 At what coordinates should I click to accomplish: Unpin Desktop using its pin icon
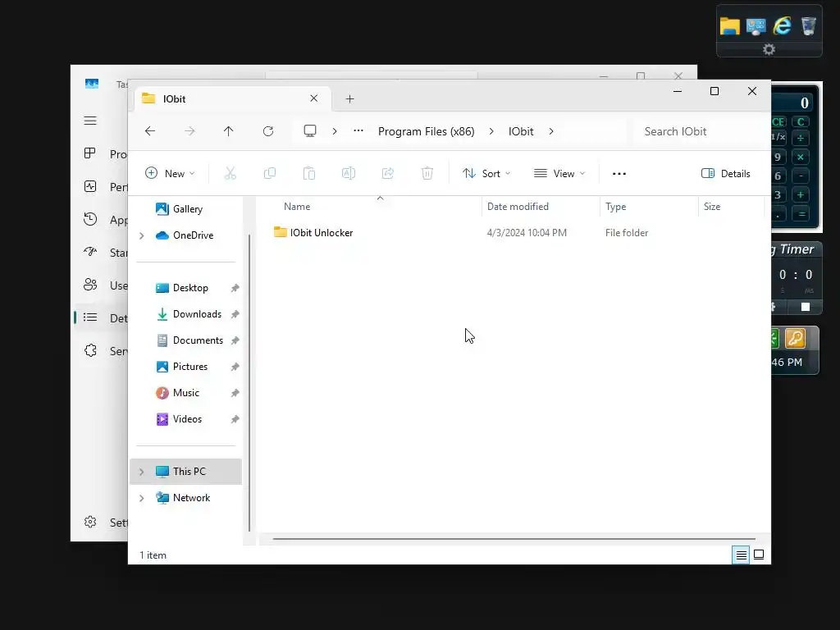[x=235, y=288]
